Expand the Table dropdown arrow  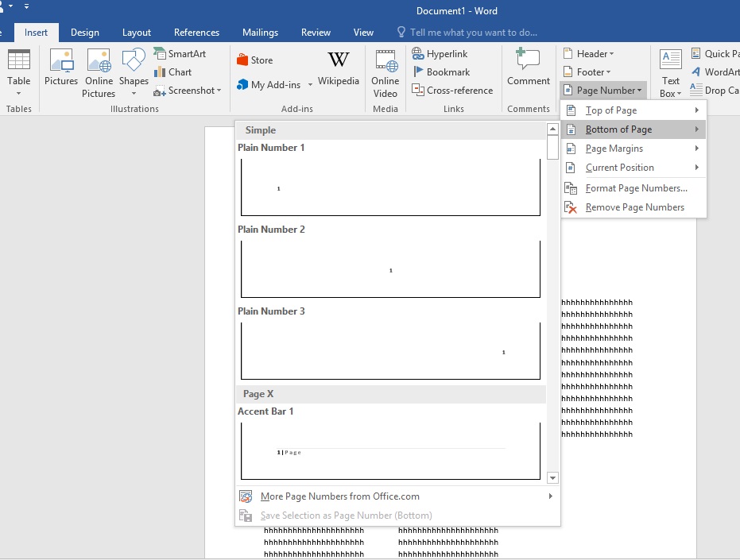point(19,94)
